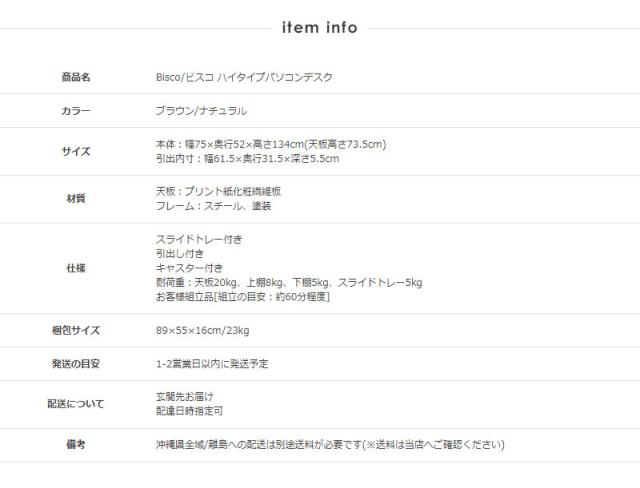
Task: Select the ブラウン/ナチュラル color value
Action: (x=201, y=111)
